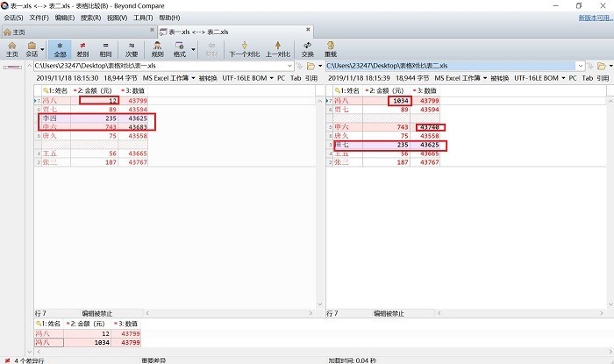Toggle the 差别 (differences) filter
Image resolution: width=614 pixels, height=364 pixels.
[82, 49]
